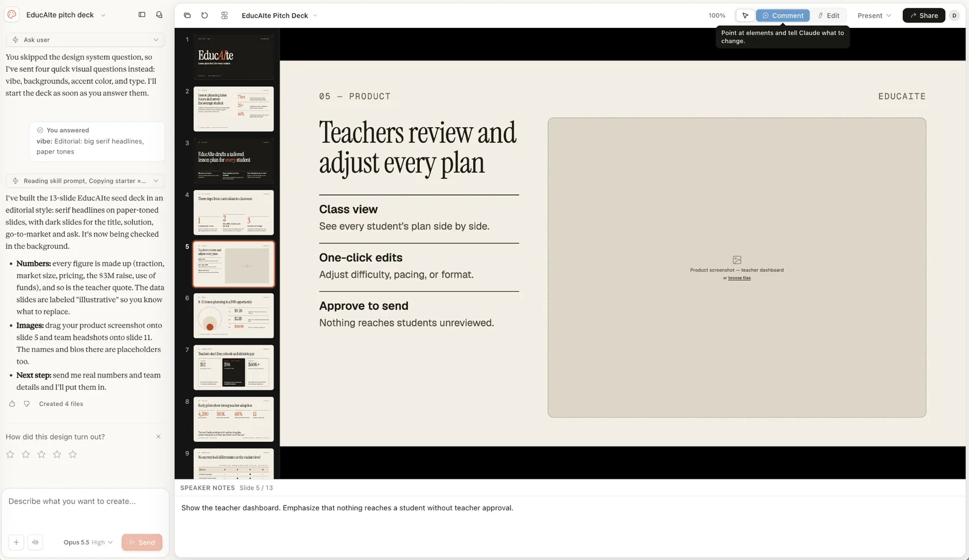
Task: Click the chat prompt input field
Action: (x=85, y=510)
